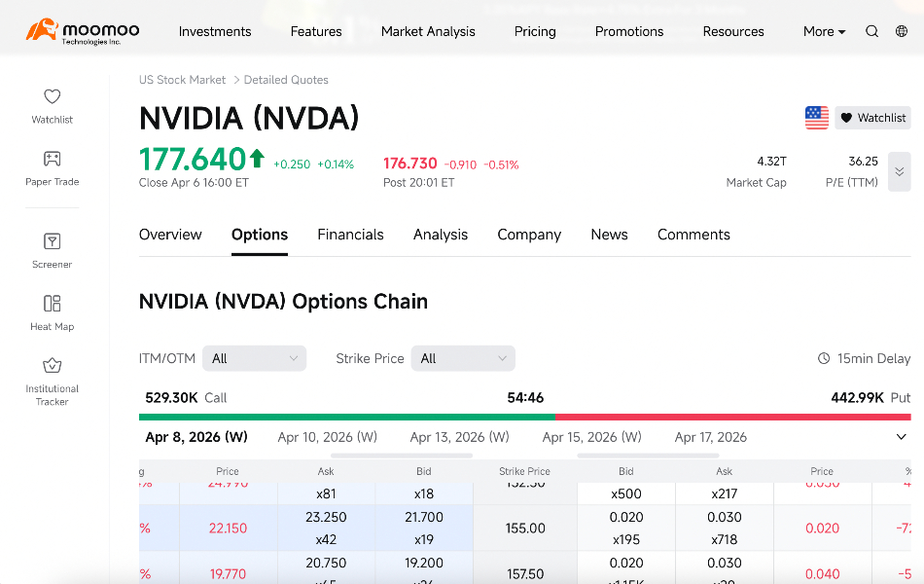This screenshot has height=584, width=924.
Task: Click the US flag icon beside Watchlist
Action: 816,117
